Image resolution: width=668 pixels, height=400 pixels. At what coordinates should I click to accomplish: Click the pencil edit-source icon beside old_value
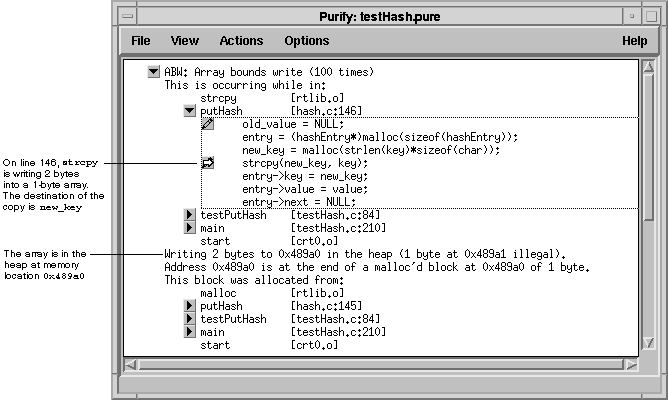207,124
